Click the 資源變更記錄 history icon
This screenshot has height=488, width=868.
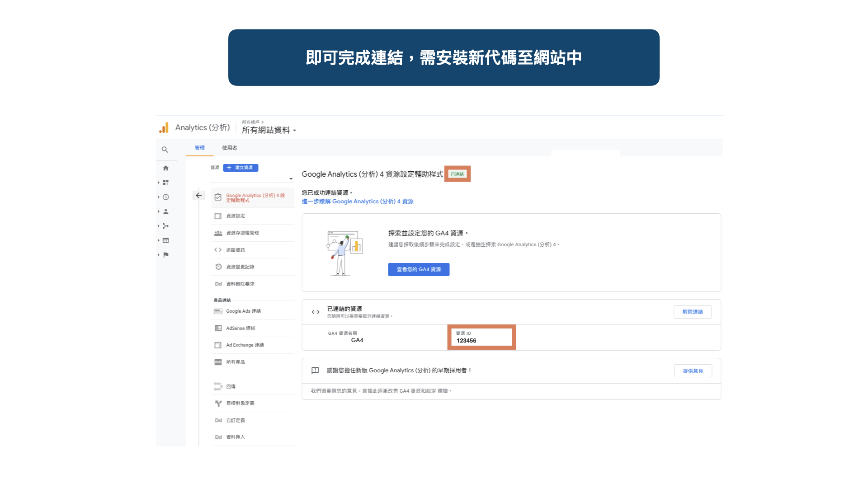(x=218, y=267)
